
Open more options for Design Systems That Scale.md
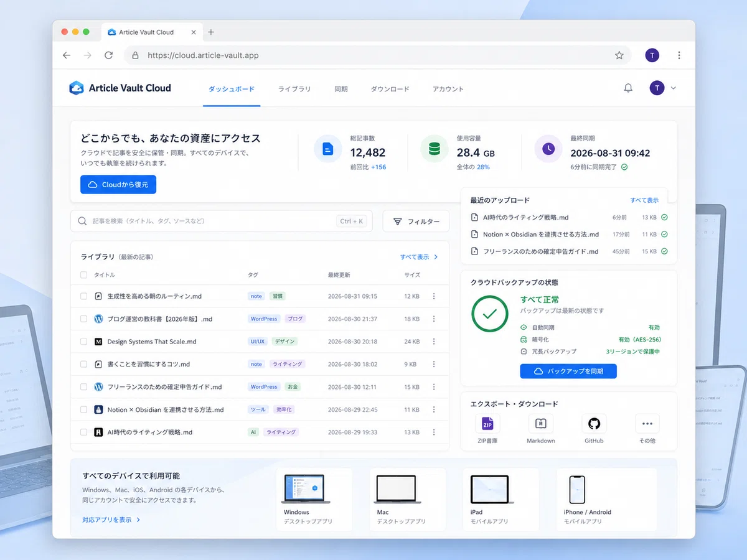pos(434,342)
